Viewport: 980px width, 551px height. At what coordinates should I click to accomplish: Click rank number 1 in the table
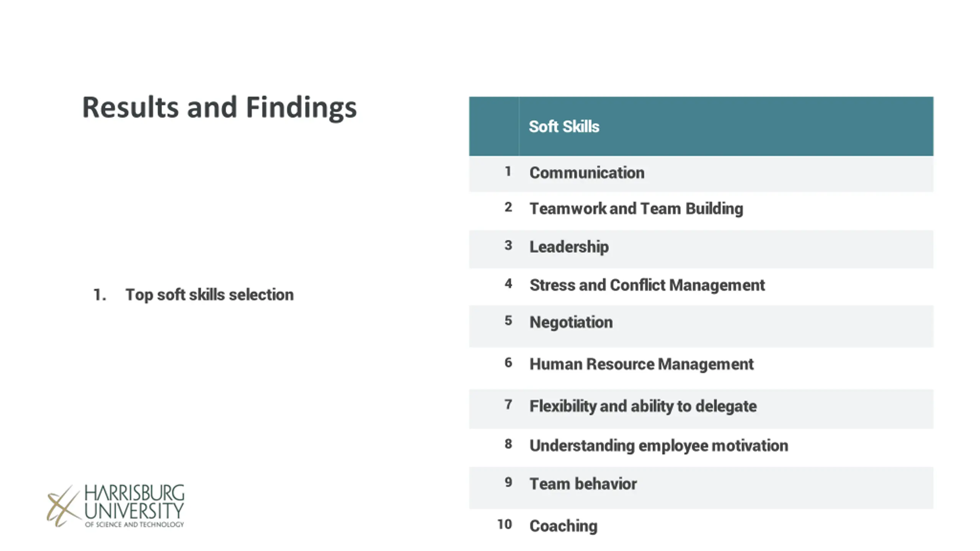508,171
